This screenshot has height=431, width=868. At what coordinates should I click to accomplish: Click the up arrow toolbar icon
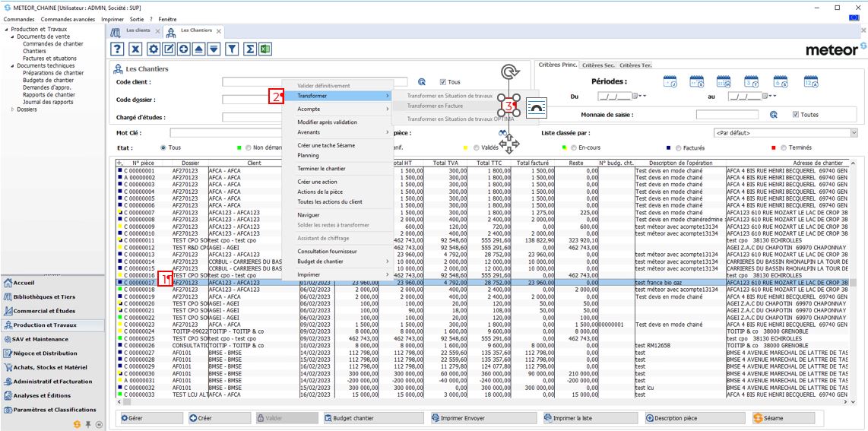point(198,49)
